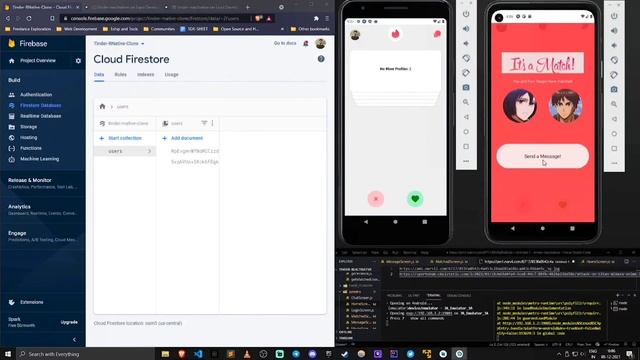
Task: Click Upgrade plan button
Action: [69, 322]
